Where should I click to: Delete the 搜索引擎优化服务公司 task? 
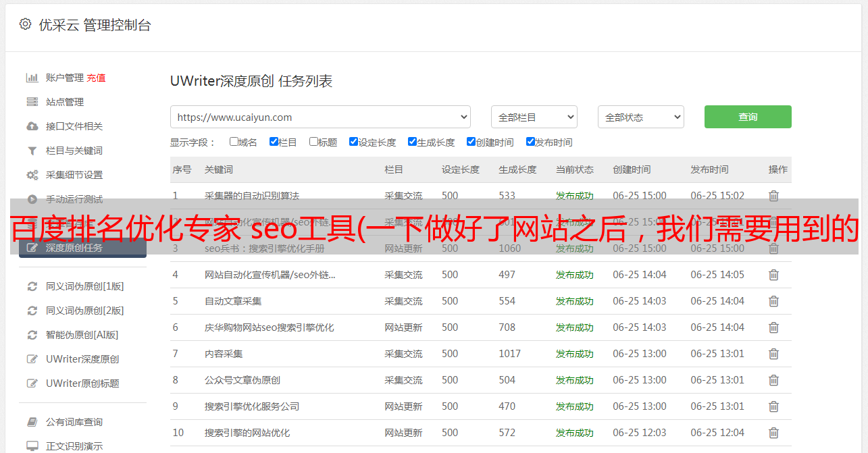click(774, 406)
